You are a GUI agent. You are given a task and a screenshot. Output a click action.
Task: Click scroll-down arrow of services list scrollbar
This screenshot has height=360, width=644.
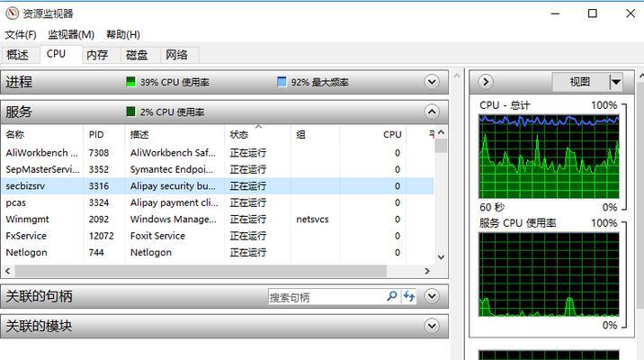441,257
